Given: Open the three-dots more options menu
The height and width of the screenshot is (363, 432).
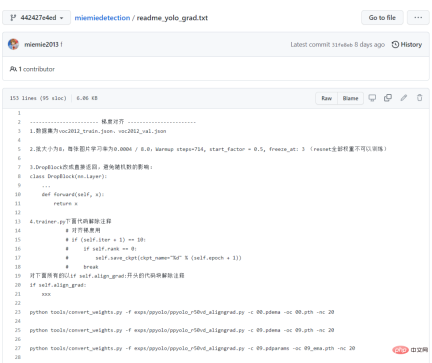Looking at the screenshot, I should 418,18.
